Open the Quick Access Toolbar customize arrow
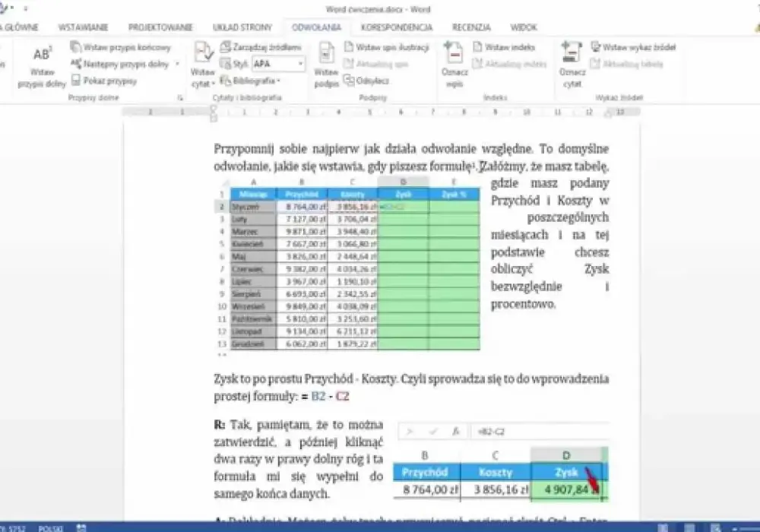This screenshot has width=760, height=532. (x=25, y=8)
